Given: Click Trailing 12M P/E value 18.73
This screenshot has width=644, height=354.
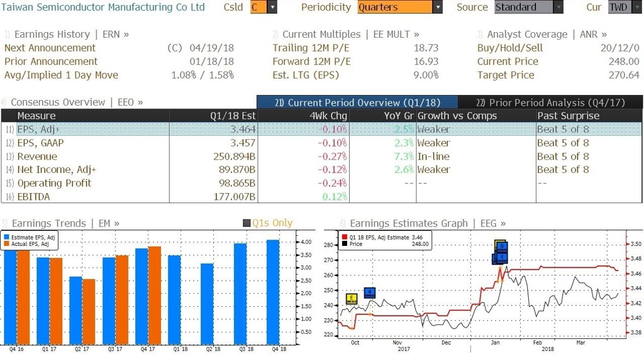Looking at the screenshot, I should point(426,48).
